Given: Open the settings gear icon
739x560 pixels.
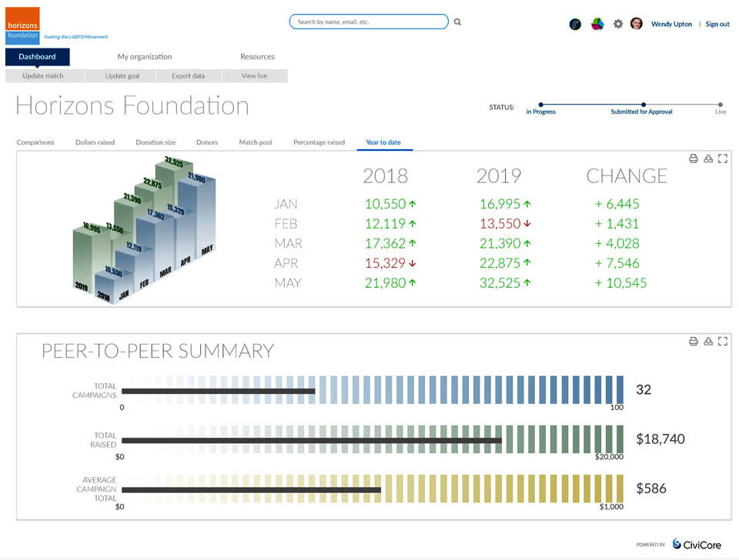Looking at the screenshot, I should (617, 24).
